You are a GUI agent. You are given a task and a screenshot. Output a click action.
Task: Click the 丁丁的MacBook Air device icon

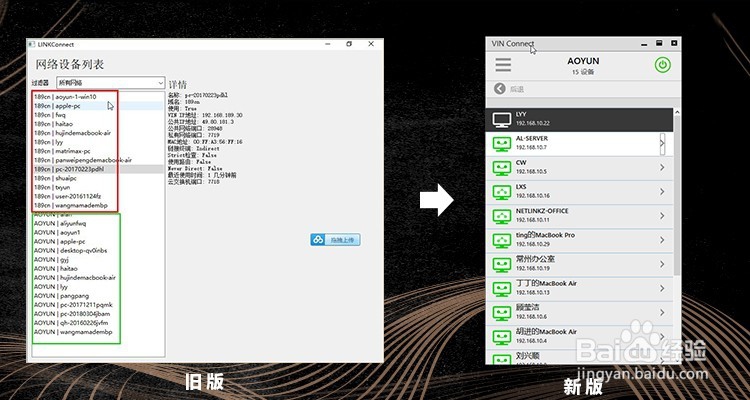(x=502, y=289)
